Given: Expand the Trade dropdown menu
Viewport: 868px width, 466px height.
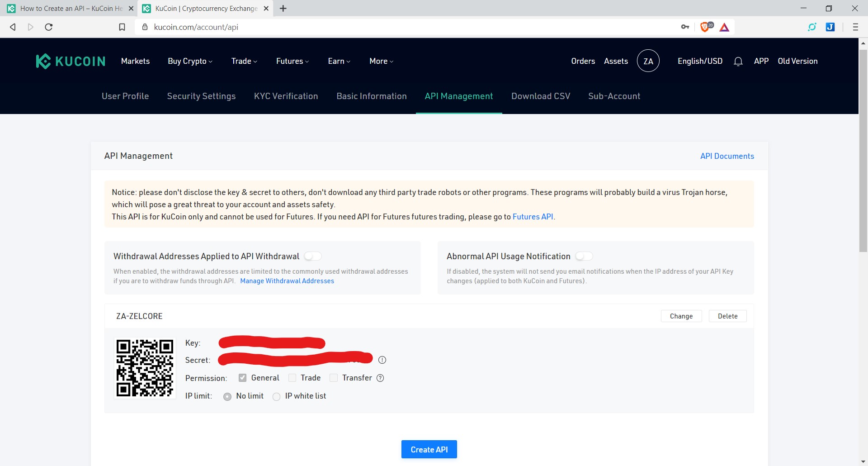Looking at the screenshot, I should (244, 61).
